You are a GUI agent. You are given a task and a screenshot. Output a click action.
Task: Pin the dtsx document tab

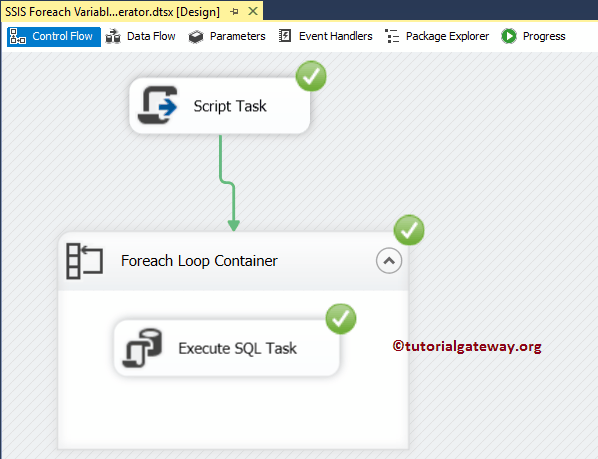coord(235,12)
